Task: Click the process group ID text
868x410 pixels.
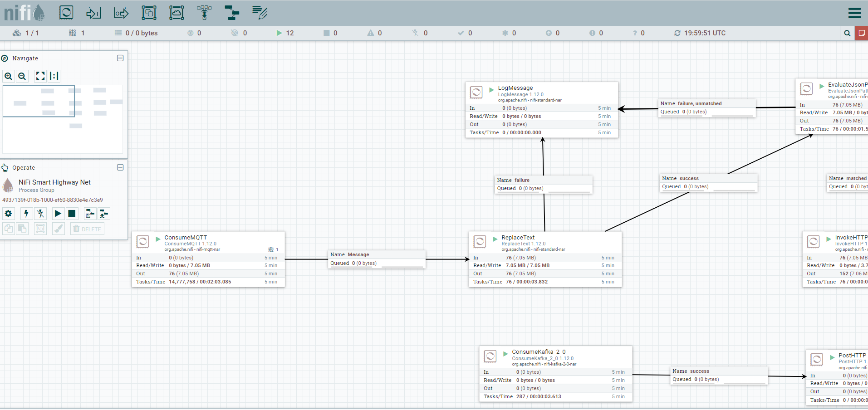Action: 53,200
